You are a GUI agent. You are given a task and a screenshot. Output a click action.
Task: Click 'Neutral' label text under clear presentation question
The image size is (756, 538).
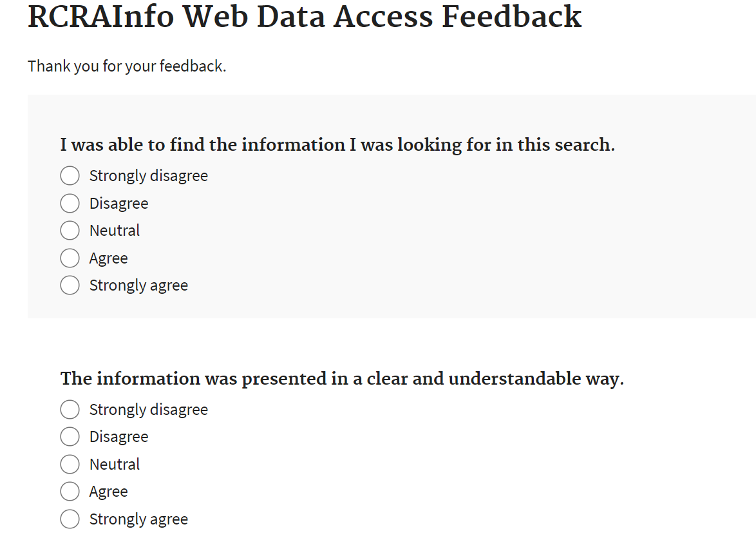(x=115, y=464)
